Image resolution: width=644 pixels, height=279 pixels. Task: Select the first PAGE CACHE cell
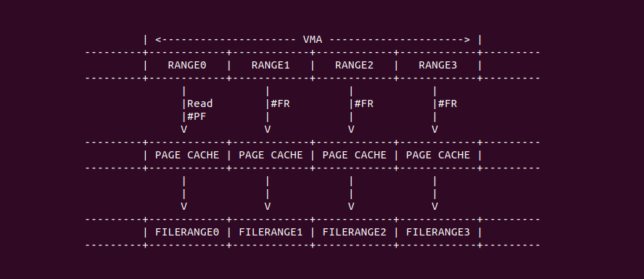187,155
